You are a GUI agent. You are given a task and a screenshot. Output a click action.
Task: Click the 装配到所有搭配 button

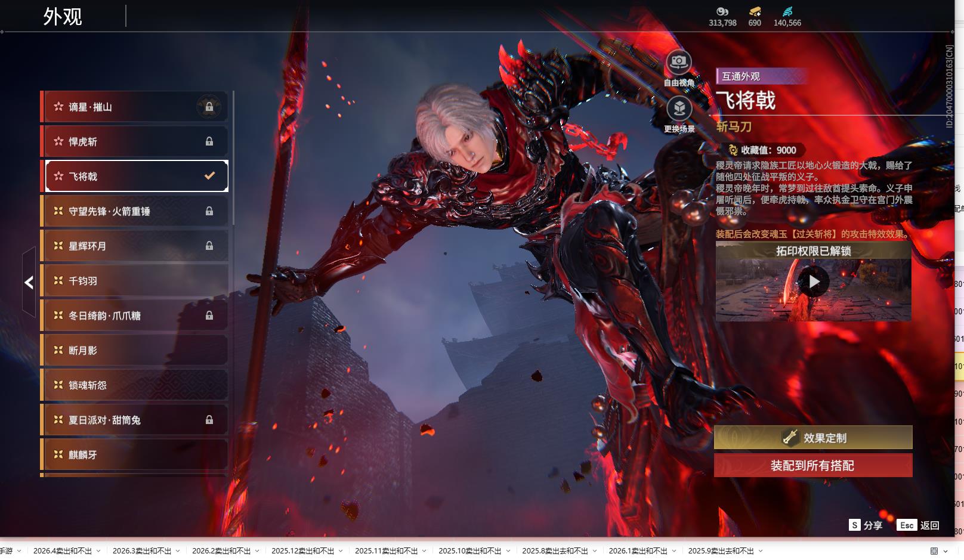[813, 465]
